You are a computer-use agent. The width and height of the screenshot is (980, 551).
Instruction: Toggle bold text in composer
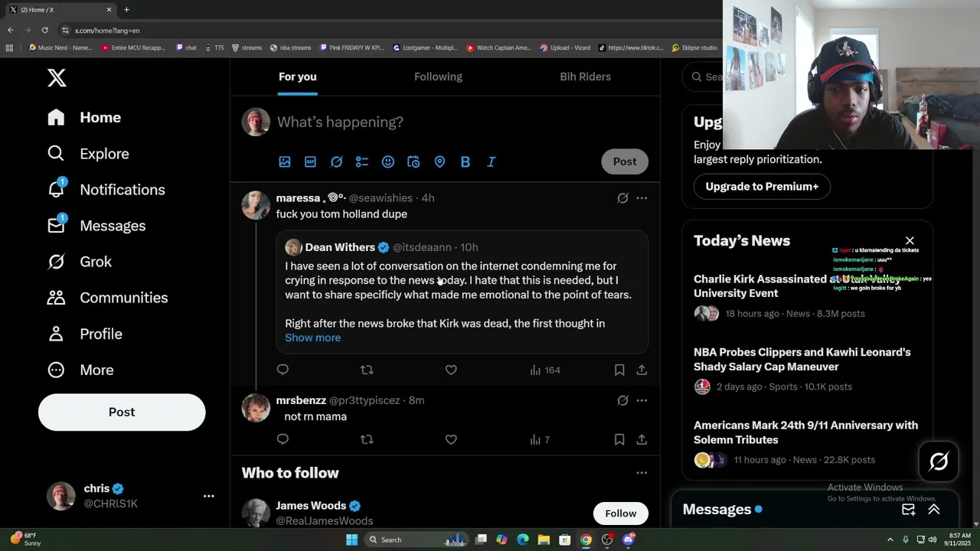(465, 161)
